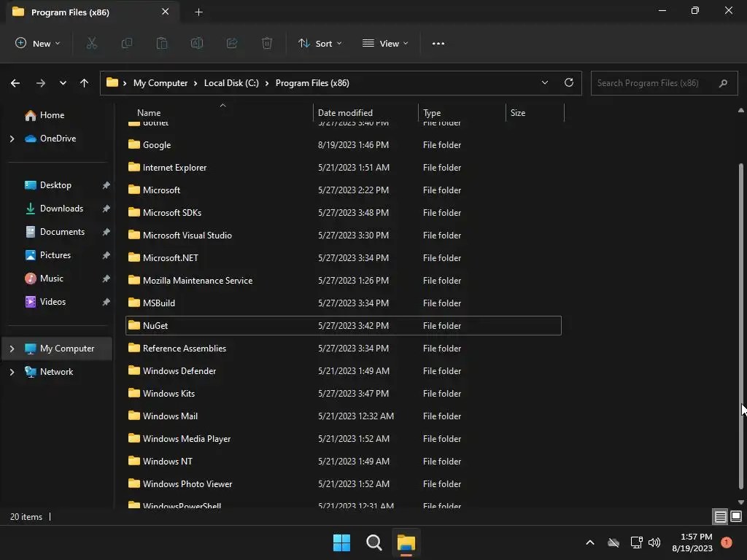Screen dimensions: 747x560
Task: Close the Program Files (x86) tab
Action: coord(166,12)
